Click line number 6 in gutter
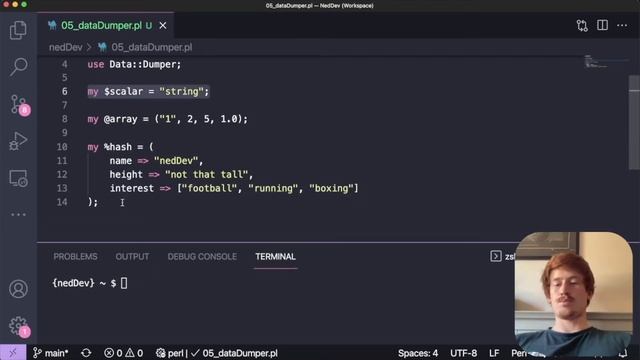Image resolution: width=640 pixels, height=360 pixels. [x=64, y=91]
